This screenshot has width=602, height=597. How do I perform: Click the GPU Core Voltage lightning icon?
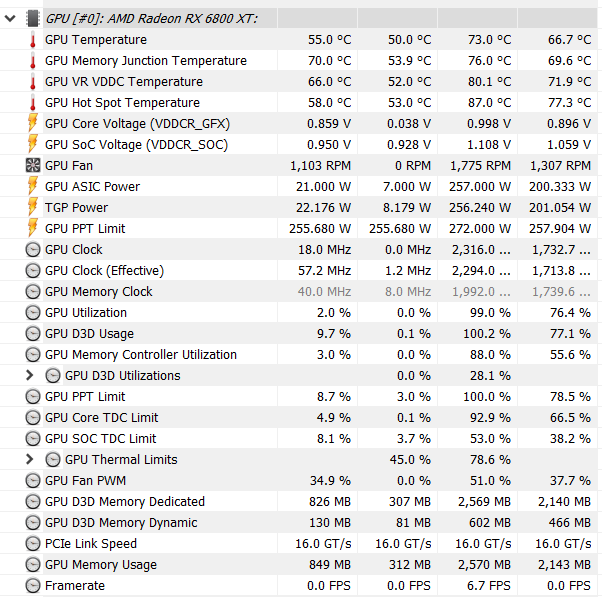(x=33, y=124)
